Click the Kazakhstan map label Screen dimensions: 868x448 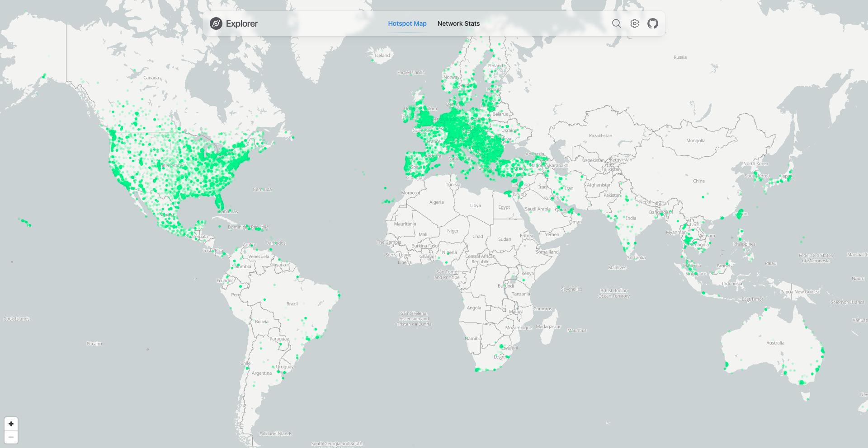pos(600,136)
